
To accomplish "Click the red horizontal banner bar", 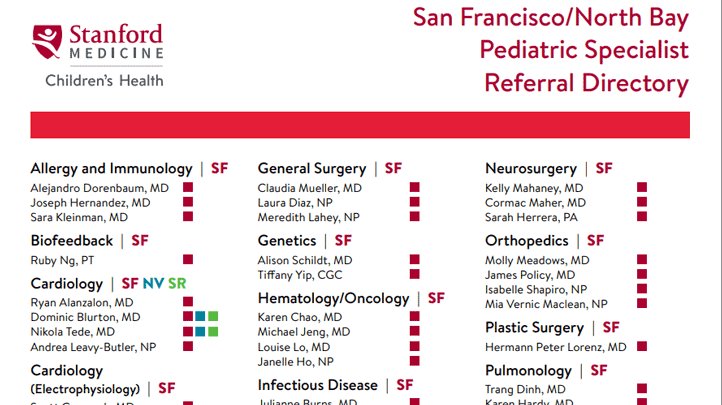I will pos(360,125).
